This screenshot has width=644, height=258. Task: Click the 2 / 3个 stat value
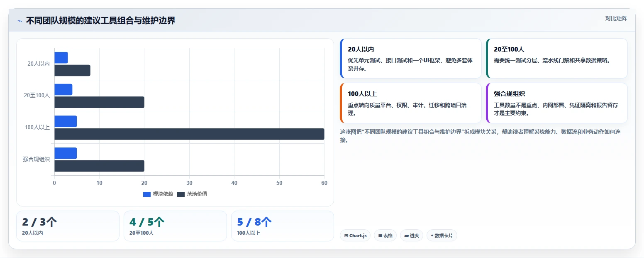point(39,222)
